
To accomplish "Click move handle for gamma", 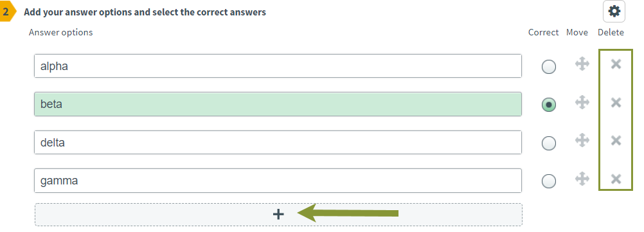I will click(x=582, y=179).
